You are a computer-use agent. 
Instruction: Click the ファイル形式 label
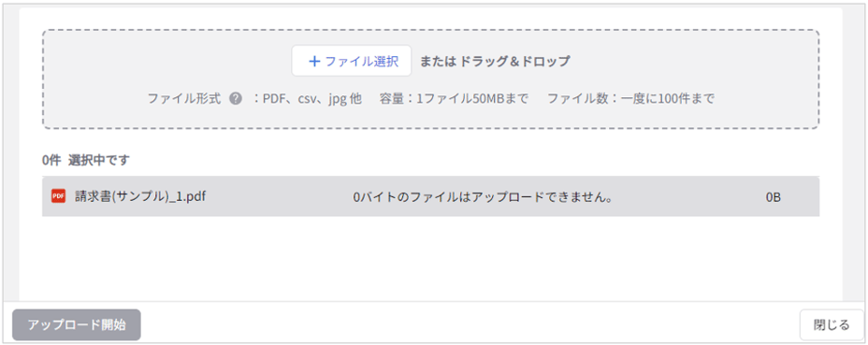pyautogui.click(x=184, y=99)
